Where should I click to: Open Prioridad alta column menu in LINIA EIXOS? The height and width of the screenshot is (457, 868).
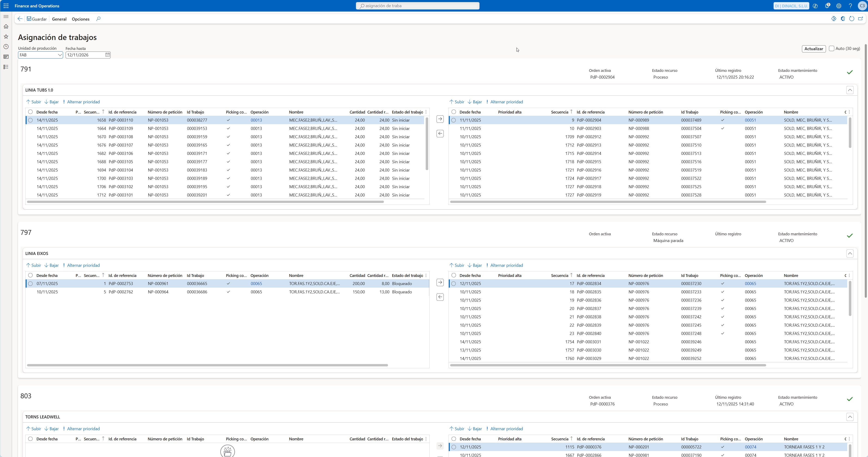(510, 276)
